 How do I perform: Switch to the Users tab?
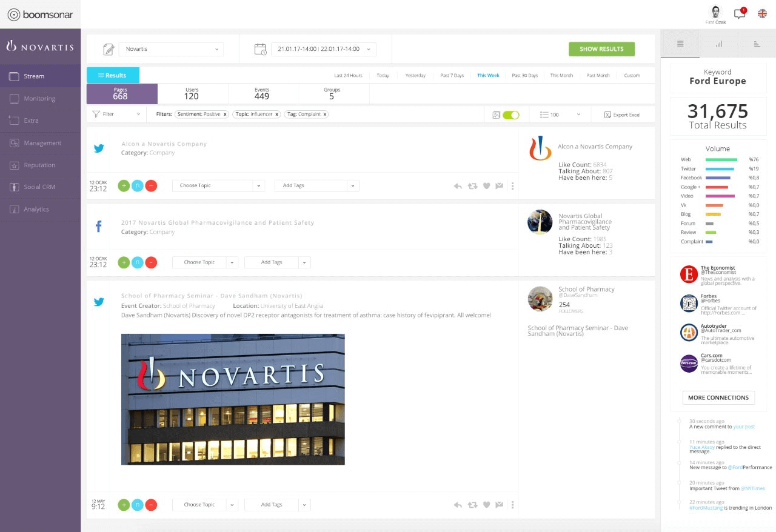(x=192, y=94)
